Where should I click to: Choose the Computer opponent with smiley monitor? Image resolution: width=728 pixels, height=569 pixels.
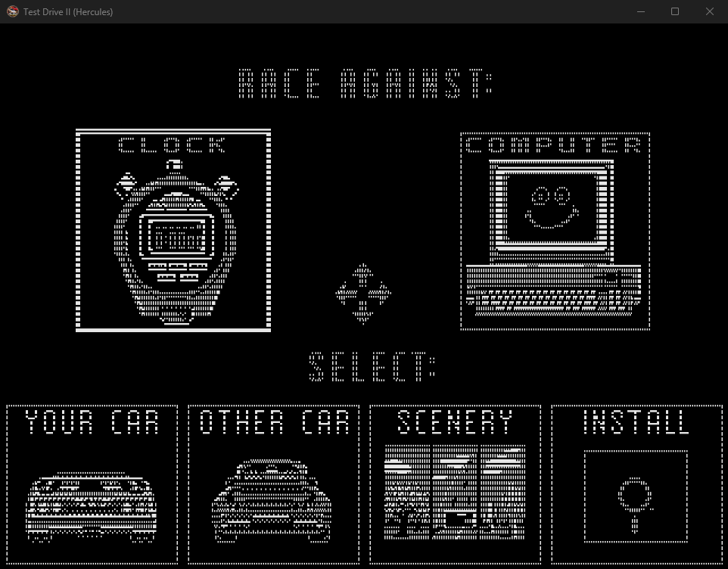[555, 231]
